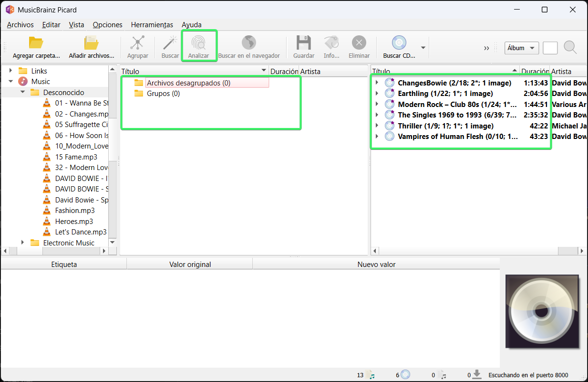Show hidden toolbar items via the » overflow button
Screen dimensions: 588x382
(x=486, y=48)
